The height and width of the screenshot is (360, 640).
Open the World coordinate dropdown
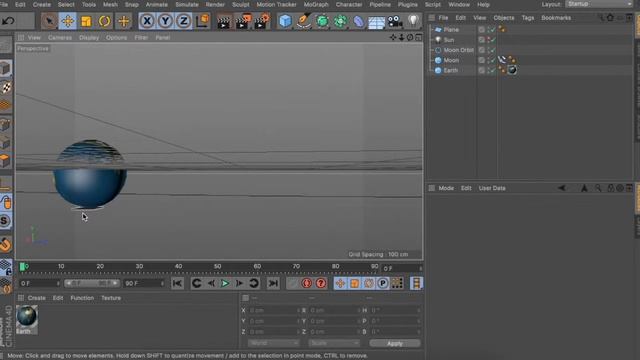(x=273, y=343)
